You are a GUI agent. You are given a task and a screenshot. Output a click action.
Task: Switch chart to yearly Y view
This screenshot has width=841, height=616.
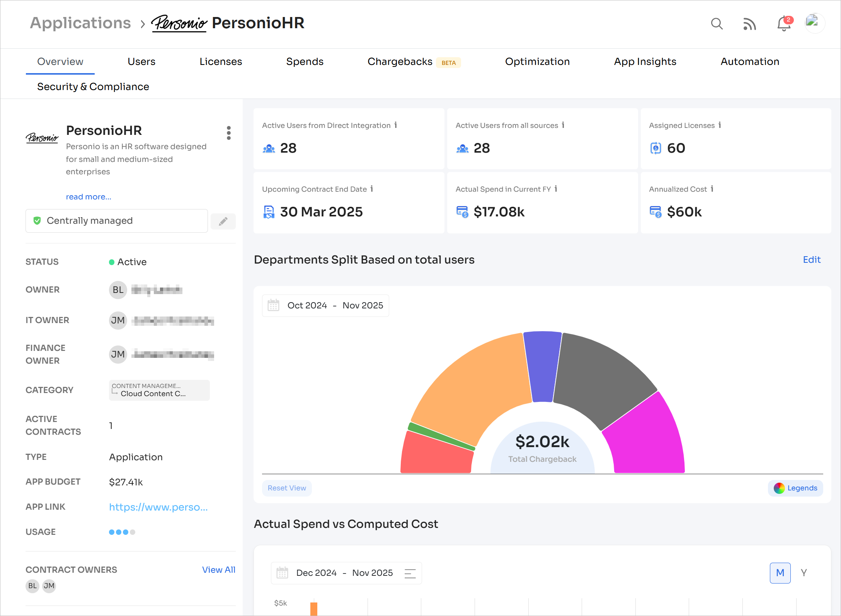[x=804, y=573]
